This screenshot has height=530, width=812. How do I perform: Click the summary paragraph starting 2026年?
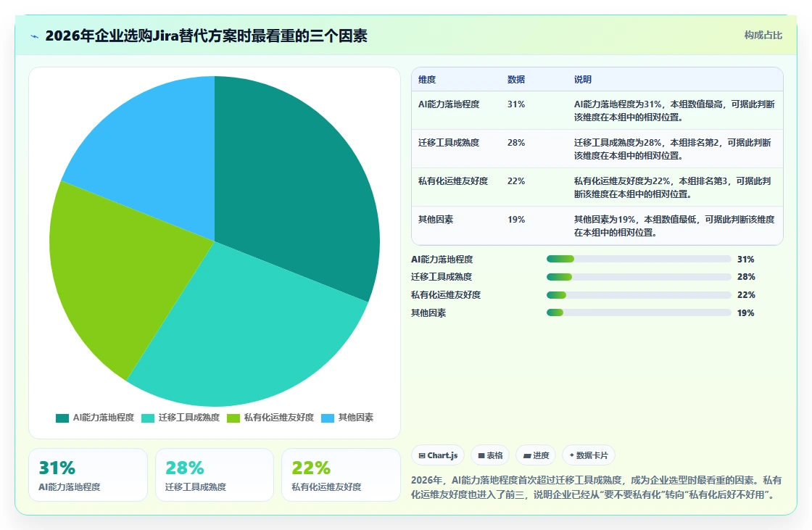coord(596,487)
